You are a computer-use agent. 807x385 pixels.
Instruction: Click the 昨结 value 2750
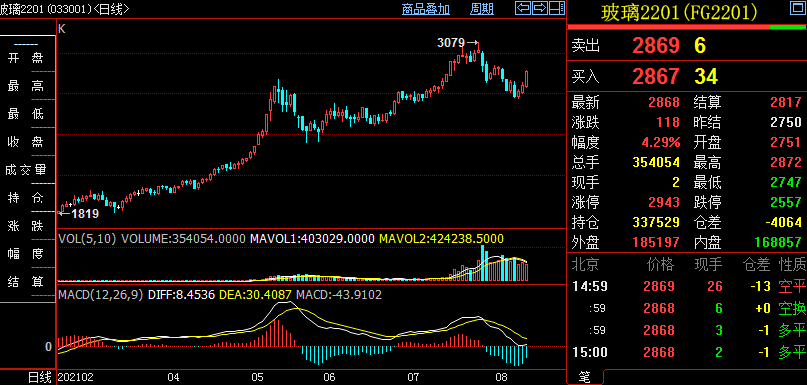pyautogui.click(x=786, y=122)
